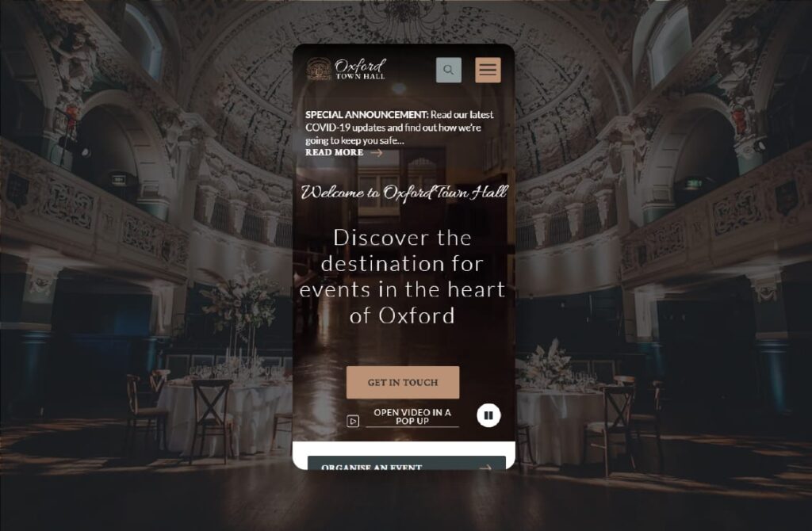Image resolution: width=812 pixels, height=531 pixels.
Task: Click the COVID-19 updates announcement text
Action: [400, 128]
